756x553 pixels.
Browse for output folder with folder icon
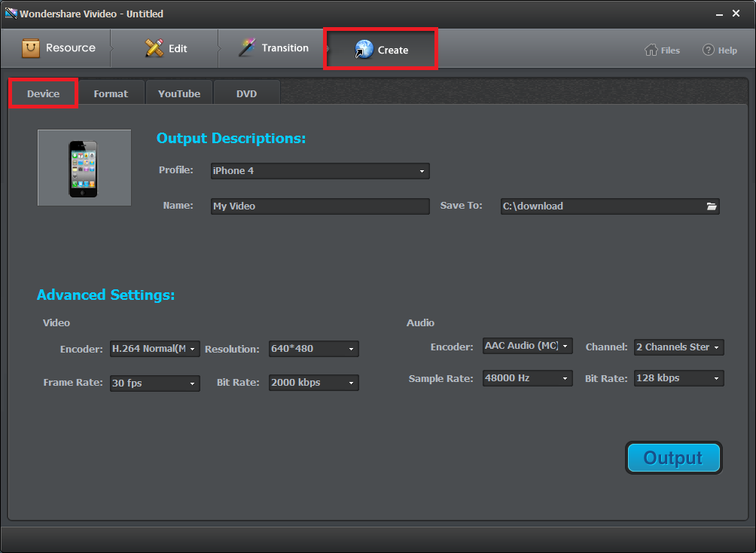(712, 206)
